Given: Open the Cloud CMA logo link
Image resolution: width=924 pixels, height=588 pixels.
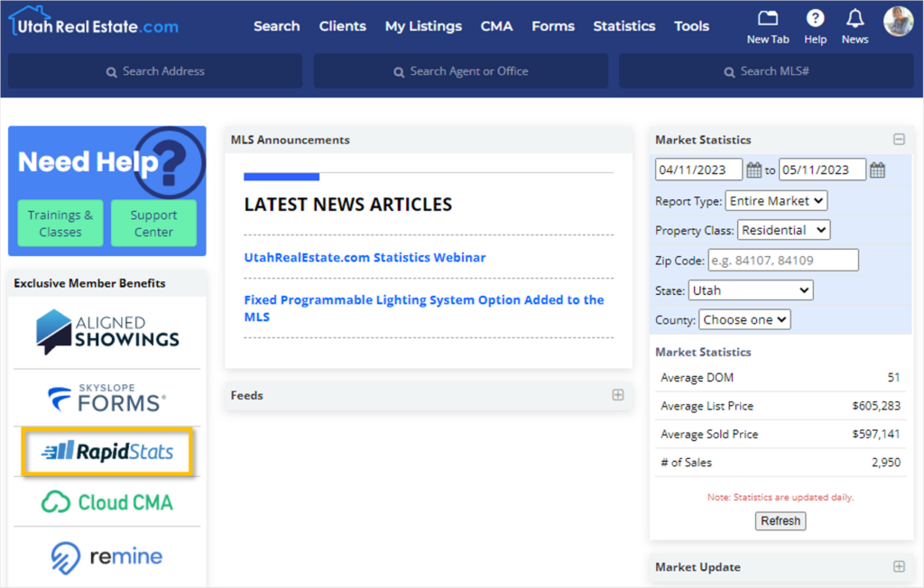Looking at the screenshot, I should [x=107, y=502].
